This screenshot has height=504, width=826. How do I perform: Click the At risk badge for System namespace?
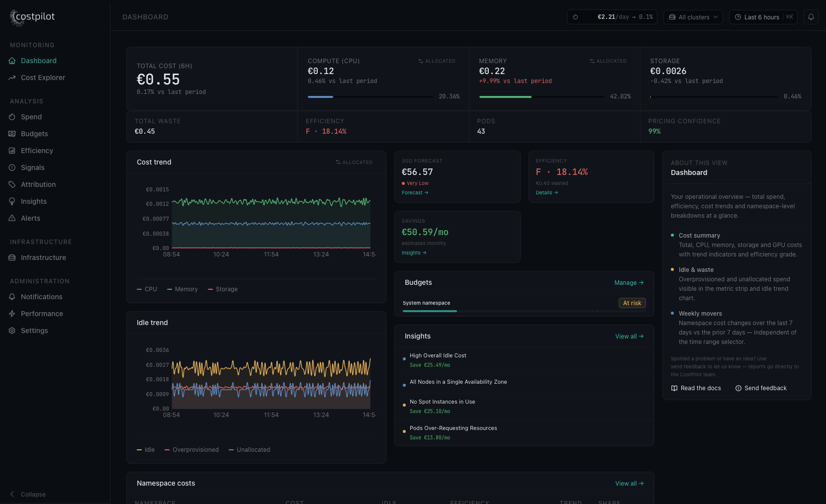click(x=632, y=303)
